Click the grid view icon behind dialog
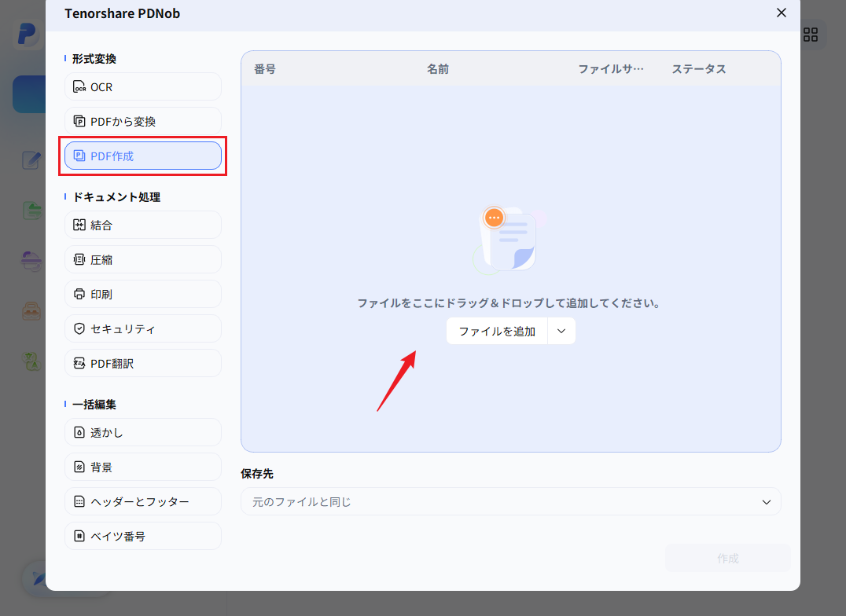The width and height of the screenshot is (846, 616). pos(811,35)
